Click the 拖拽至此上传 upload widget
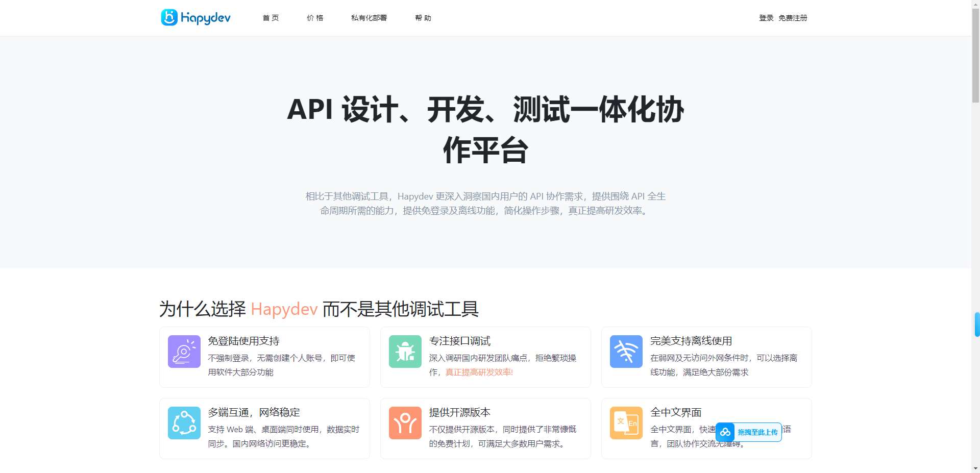Screen dimensions: 980x473 [x=749, y=432]
